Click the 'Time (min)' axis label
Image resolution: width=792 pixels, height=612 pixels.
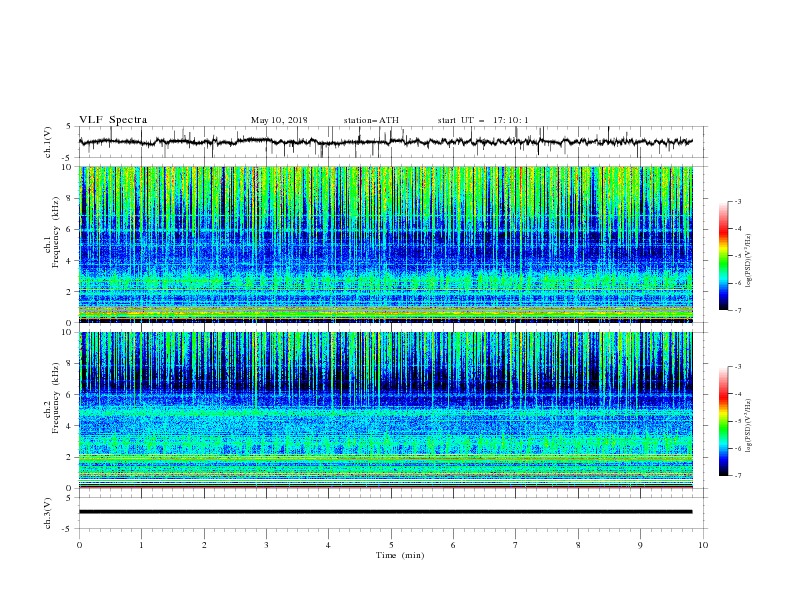point(400,555)
